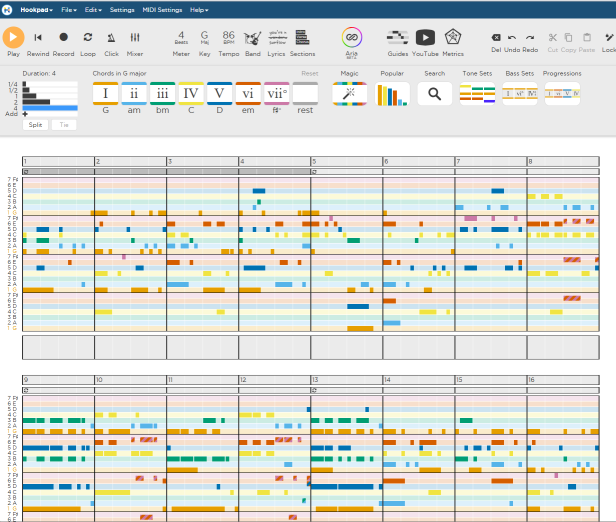Viewport: 616px width, 522px height.
Task: Select measure 8 header
Action: click(563, 161)
